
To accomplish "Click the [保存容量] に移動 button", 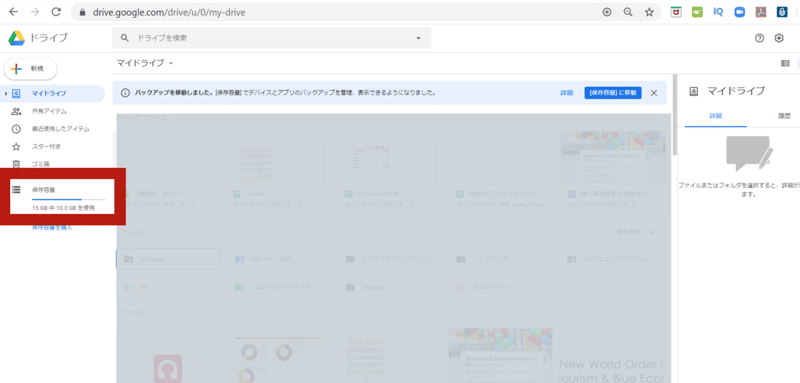I will [x=613, y=93].
